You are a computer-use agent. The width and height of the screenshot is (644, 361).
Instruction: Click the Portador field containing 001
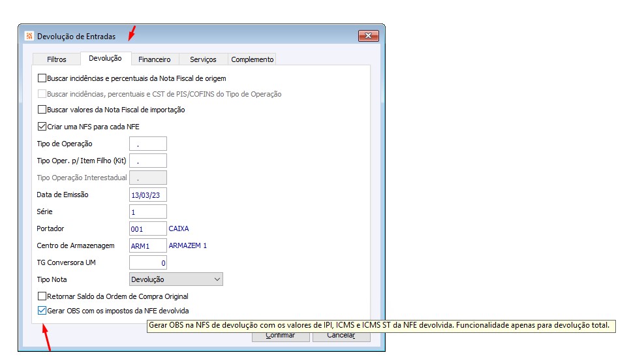coord(148,228)
